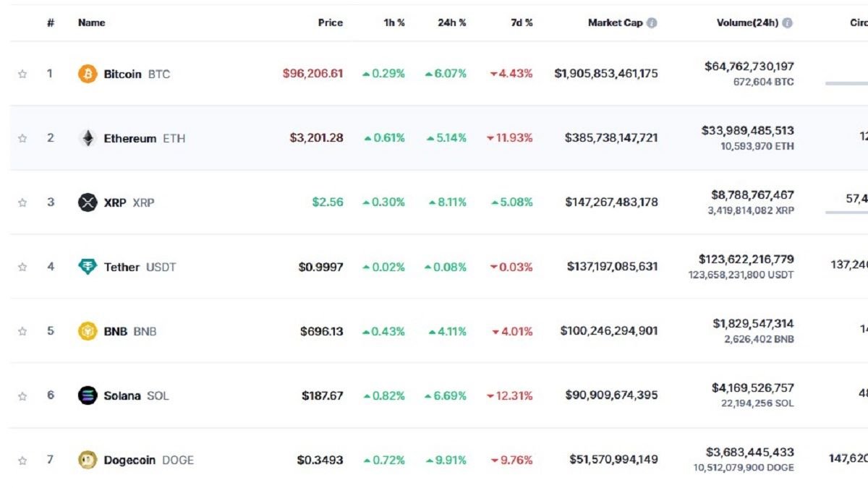This screenshot has height=488, width=868.
Task: Click Dogecoin's 24h volume $3,683,445,433
Action: pyautogui.click(x=750, y=453)
